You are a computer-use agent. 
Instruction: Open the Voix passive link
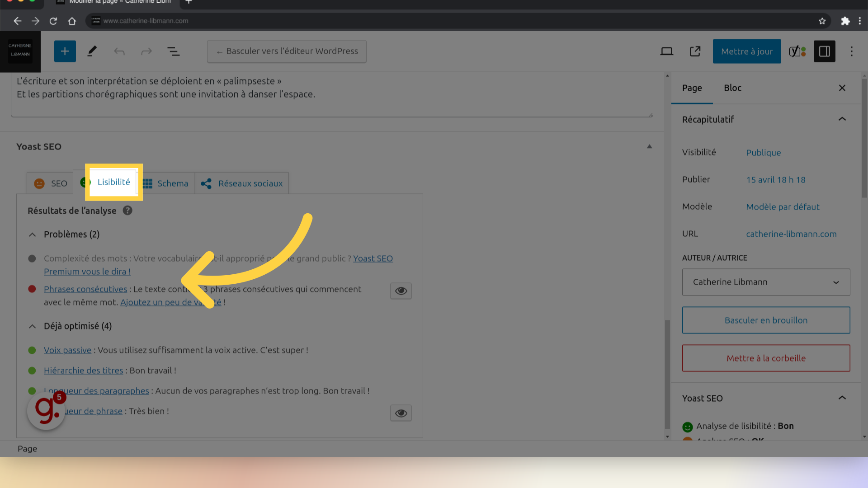67,350
